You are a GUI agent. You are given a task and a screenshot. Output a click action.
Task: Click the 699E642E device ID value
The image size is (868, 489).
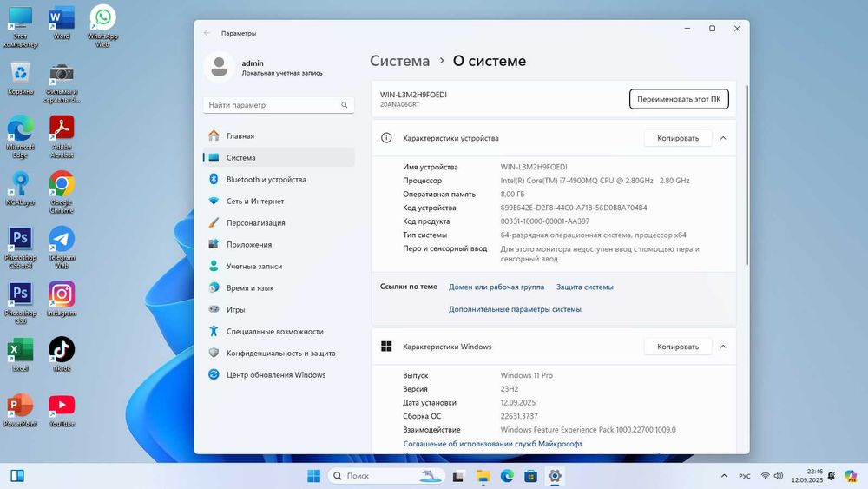(574, 208)
